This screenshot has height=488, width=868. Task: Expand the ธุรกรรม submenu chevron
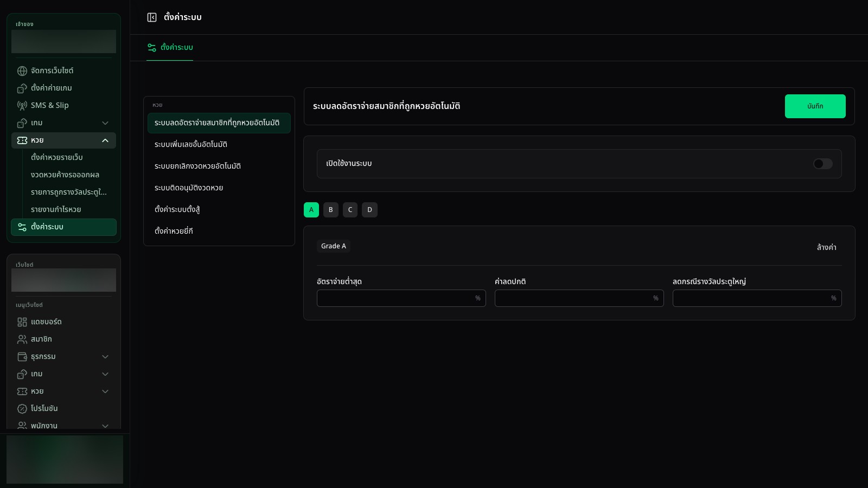(105, 357)
